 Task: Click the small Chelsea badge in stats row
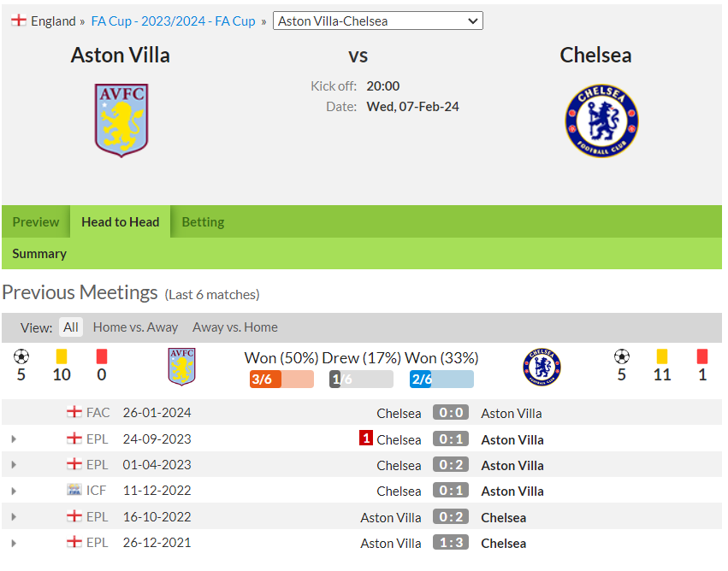coord(542,367)
